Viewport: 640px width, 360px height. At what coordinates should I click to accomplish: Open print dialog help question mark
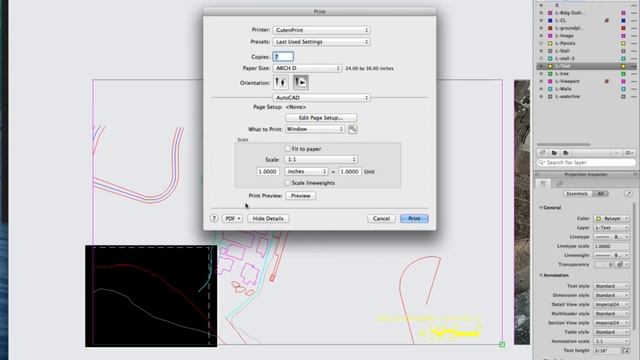(214, 218)
